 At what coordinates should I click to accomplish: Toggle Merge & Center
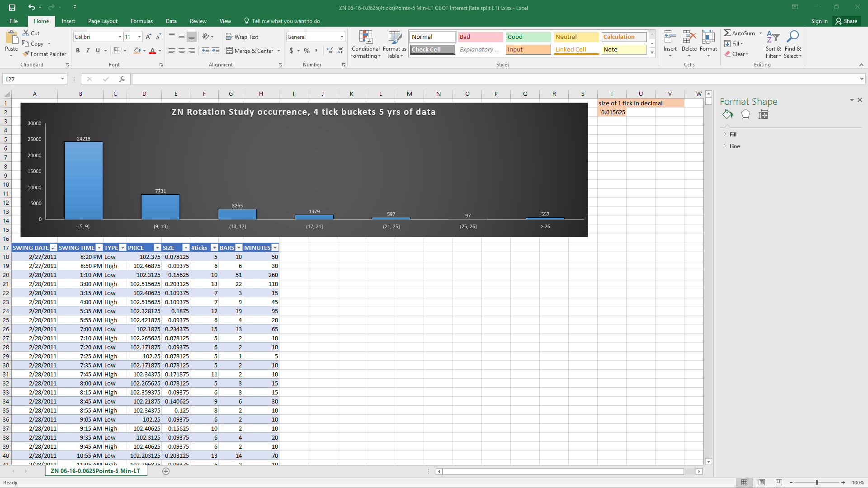click(x=250, y=51)
